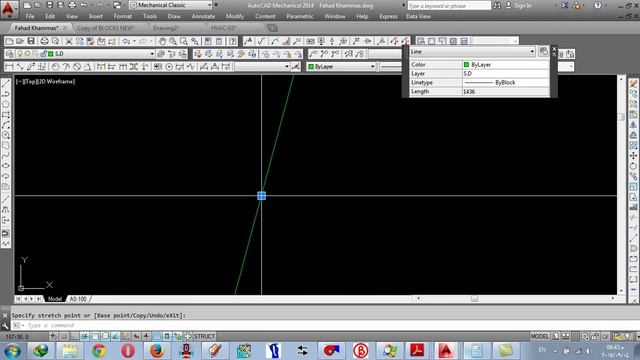The image size is (640, 360).
Task: Toggle Polar tracking in status bar
Action: [x=84, y=336]
